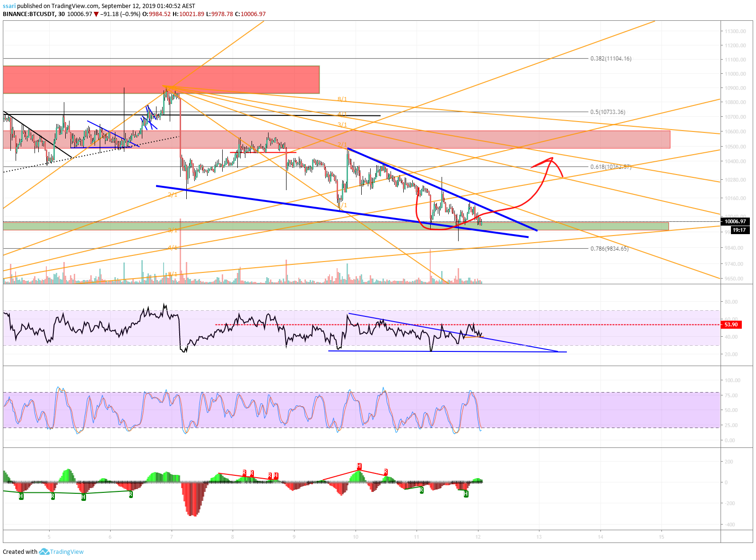Click the 0.786(9834.65) Fibonacci label
The width and height of the screenshot is (756, 560).
[x=609, y=249]
